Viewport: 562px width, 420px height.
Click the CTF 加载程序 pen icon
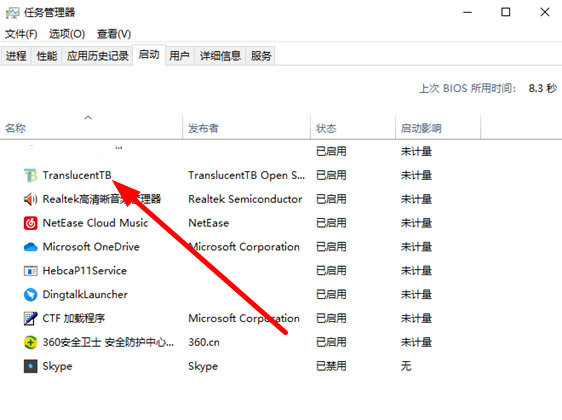30,318
